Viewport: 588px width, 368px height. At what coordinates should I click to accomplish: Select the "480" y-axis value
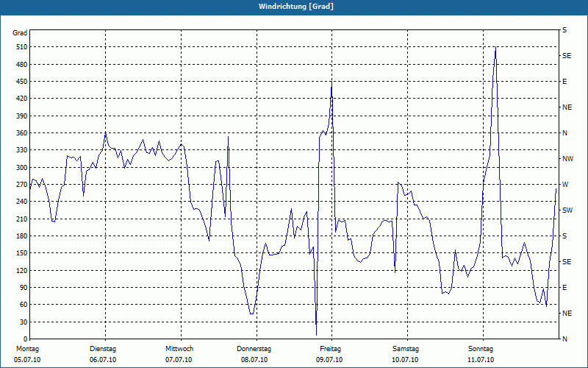(x=22, y=65)
